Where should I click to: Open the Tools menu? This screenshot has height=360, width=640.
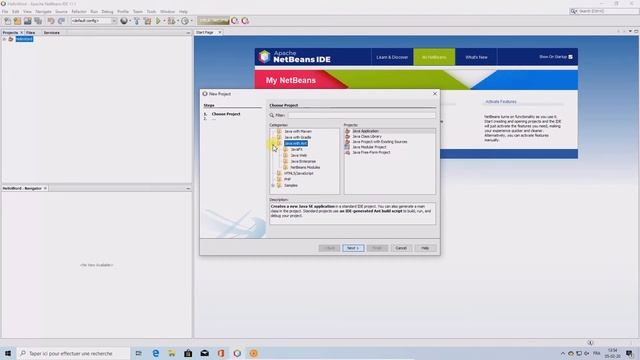pyautogui.click(x=151, y=11)
